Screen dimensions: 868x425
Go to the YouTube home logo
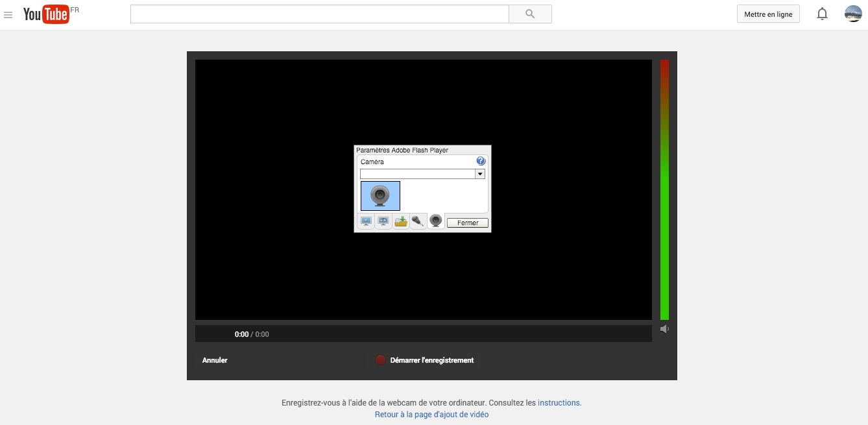(46, 14)
